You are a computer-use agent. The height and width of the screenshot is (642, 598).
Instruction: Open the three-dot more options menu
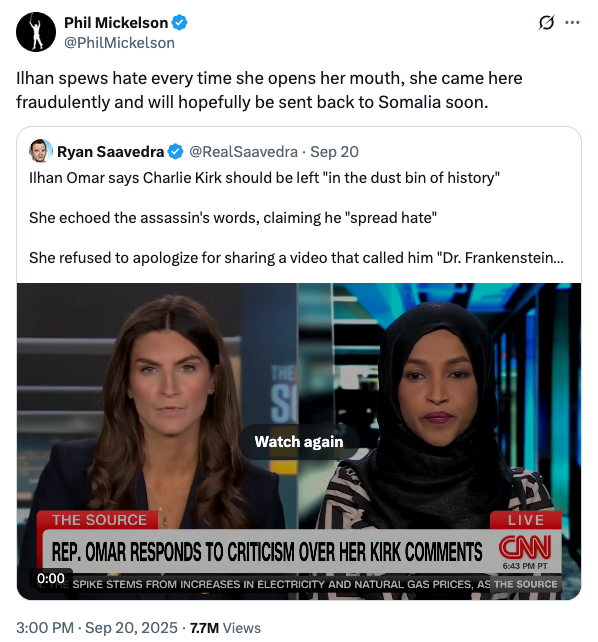click(x=572, y=23)
